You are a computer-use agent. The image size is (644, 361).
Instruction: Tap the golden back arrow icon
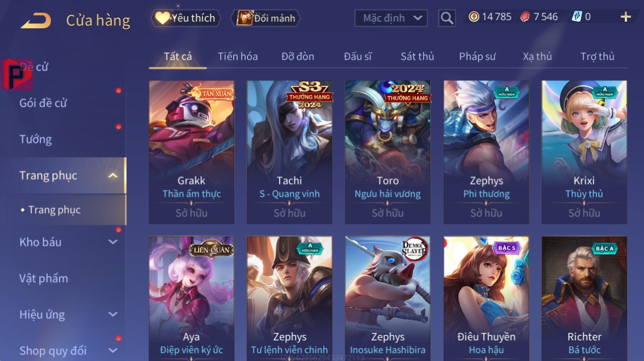point(36,21)
